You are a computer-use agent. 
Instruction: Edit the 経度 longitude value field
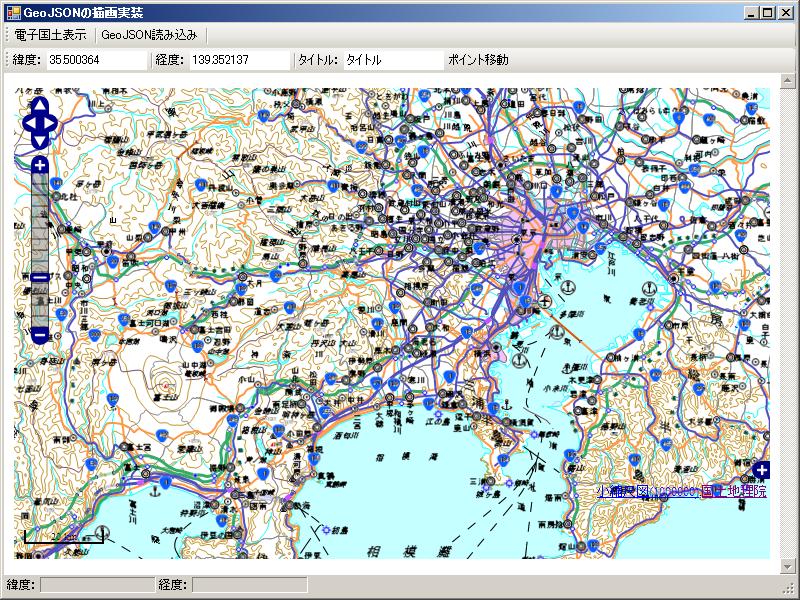click(x=240, y=60)
